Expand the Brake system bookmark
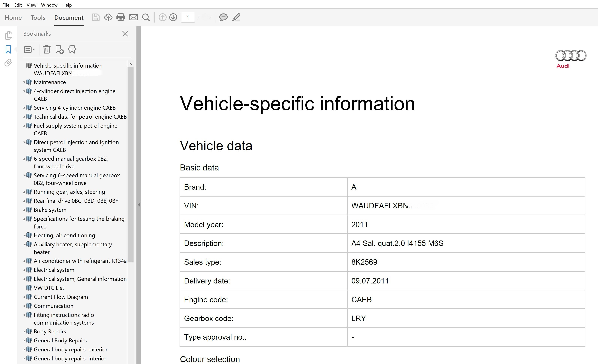 click(24, 210)
